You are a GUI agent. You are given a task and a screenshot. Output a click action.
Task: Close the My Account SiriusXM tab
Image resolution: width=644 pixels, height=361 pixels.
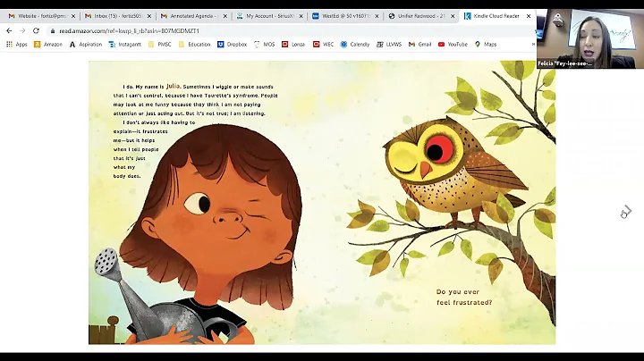pos(301,16)
